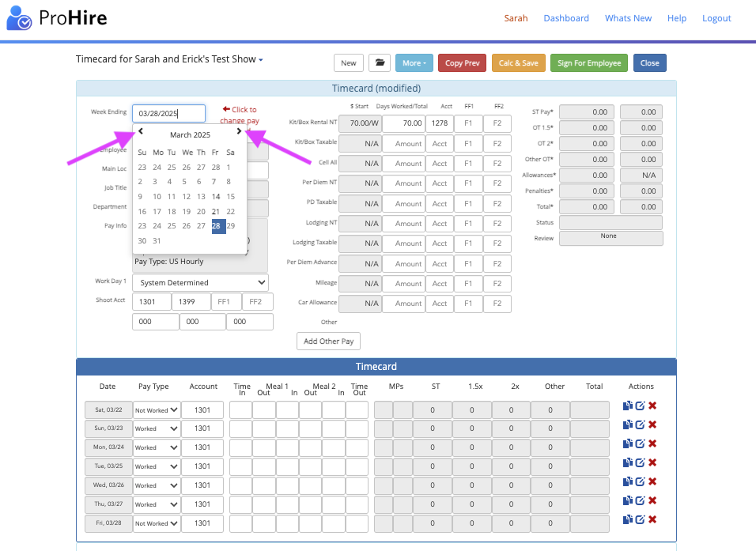Click the Shoot Acct FF1 field
The width and height of the screenshot is (756, 551).
pyautogui.click(x=226, y=302)
